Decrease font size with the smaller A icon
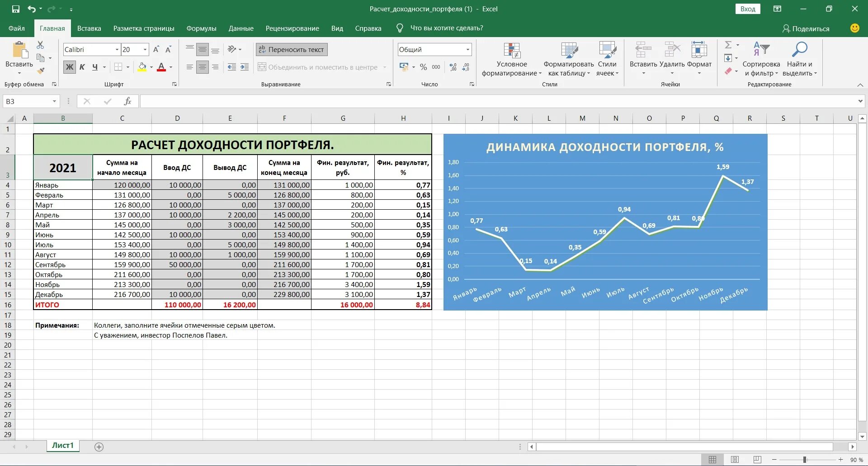Screen dimensions: 868x466 tap(168, 49)
